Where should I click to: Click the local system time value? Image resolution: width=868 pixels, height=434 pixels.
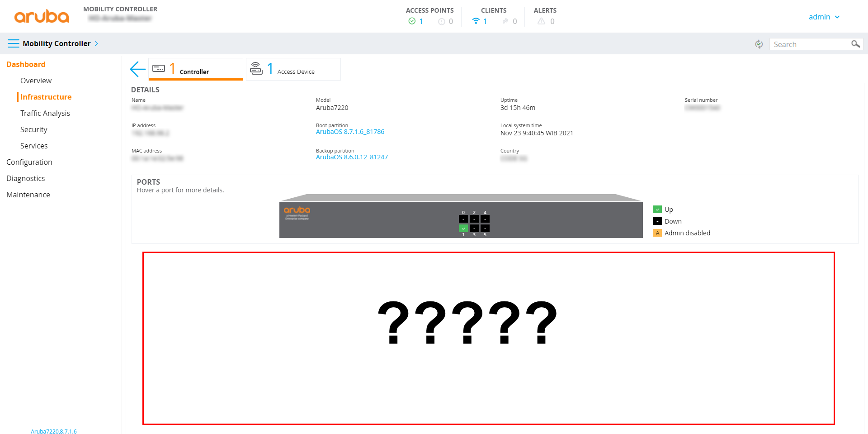(x=537, y=133)
